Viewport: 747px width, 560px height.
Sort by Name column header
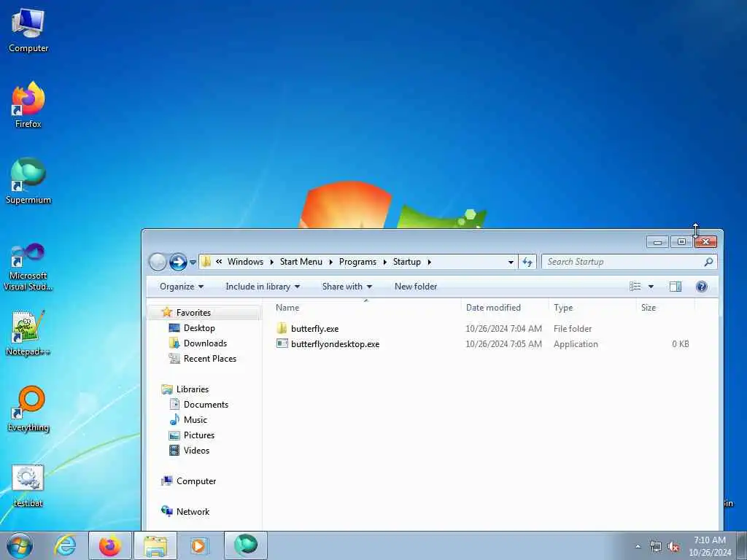366,308
